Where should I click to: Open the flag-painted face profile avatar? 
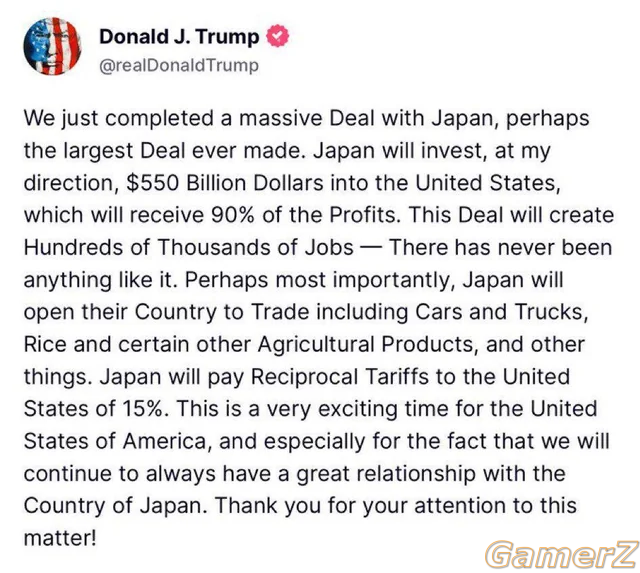pyautogui.click(x=52, y=46)
